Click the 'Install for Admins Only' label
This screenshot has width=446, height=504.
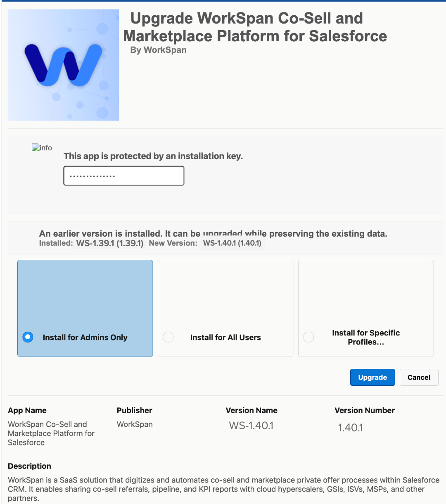85,338
